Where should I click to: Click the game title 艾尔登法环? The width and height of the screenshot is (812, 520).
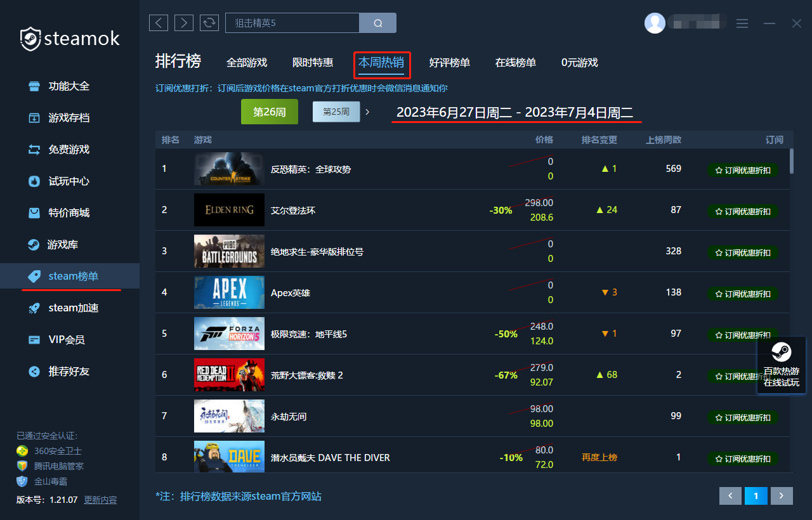293,211
